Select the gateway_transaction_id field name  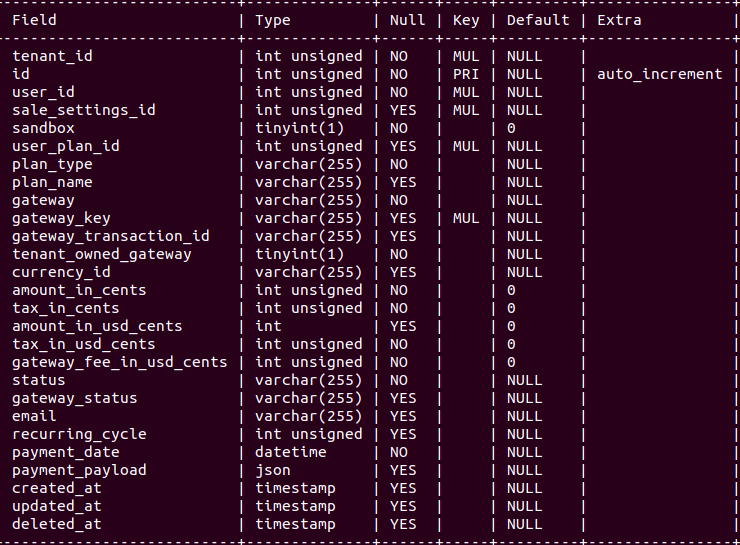[110, 236]
